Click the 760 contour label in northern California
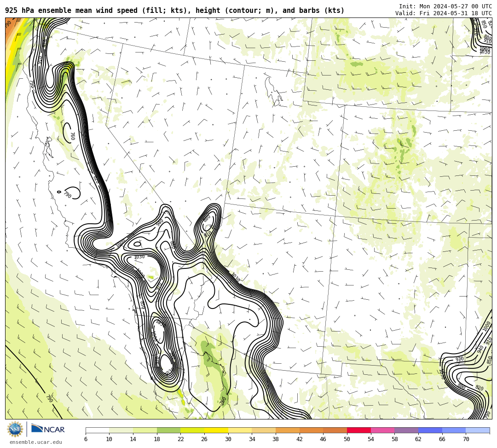Screen dimensions: 497x448 point(73,136)
